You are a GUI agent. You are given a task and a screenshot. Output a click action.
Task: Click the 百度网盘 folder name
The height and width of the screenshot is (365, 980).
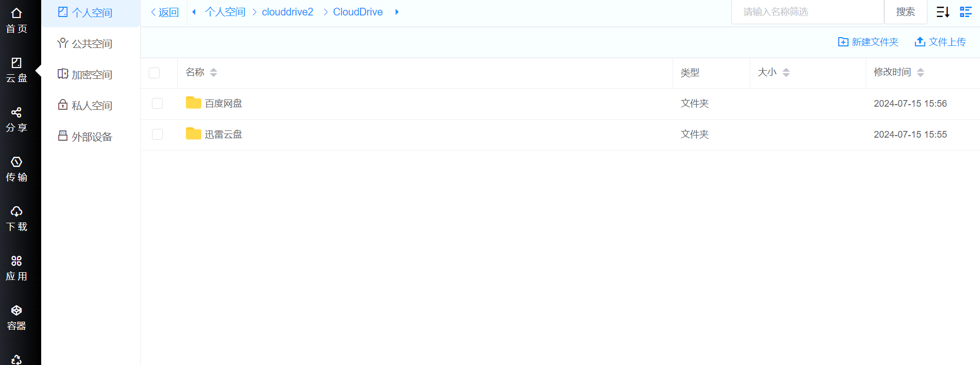pyautogui.click(x=223, y=104)
